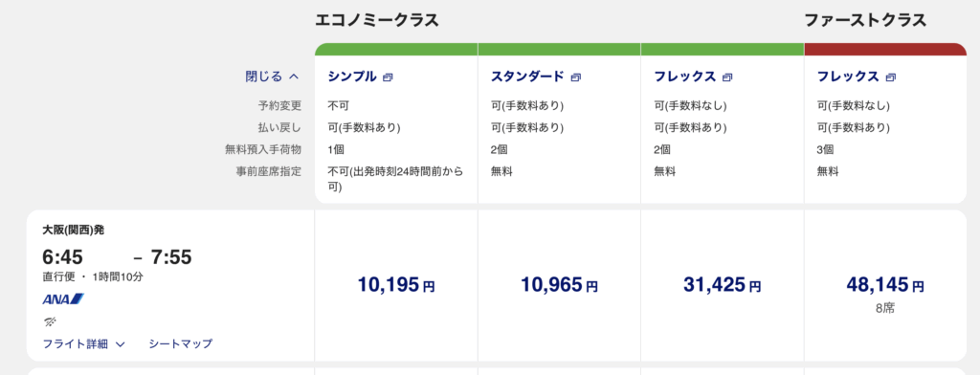Viewport: 980px width, 375px height.
Task: Open the シートマップ seat map link
Action: (181, 343)
